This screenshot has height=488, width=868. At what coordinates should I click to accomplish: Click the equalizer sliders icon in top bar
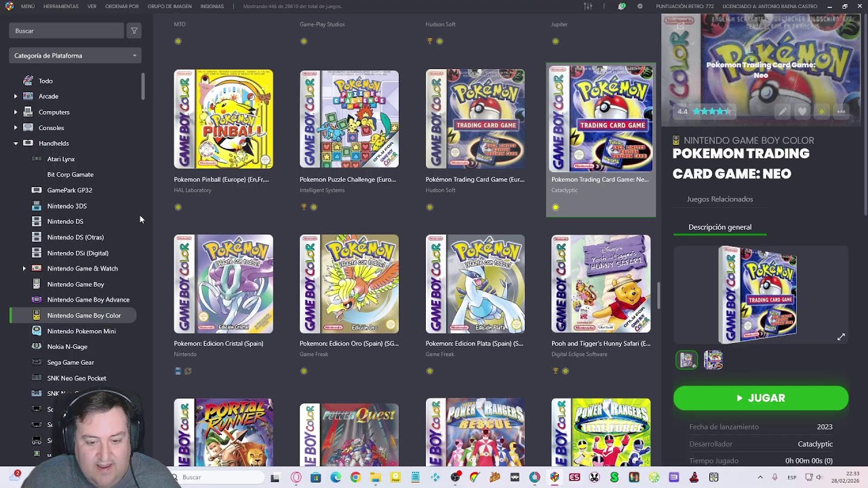[588, 6]
